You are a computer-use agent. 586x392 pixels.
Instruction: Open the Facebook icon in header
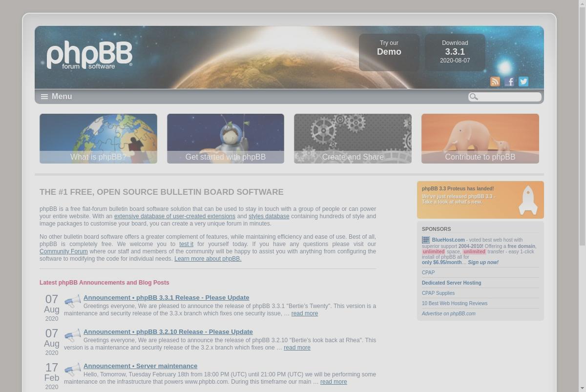pos(509,82)
